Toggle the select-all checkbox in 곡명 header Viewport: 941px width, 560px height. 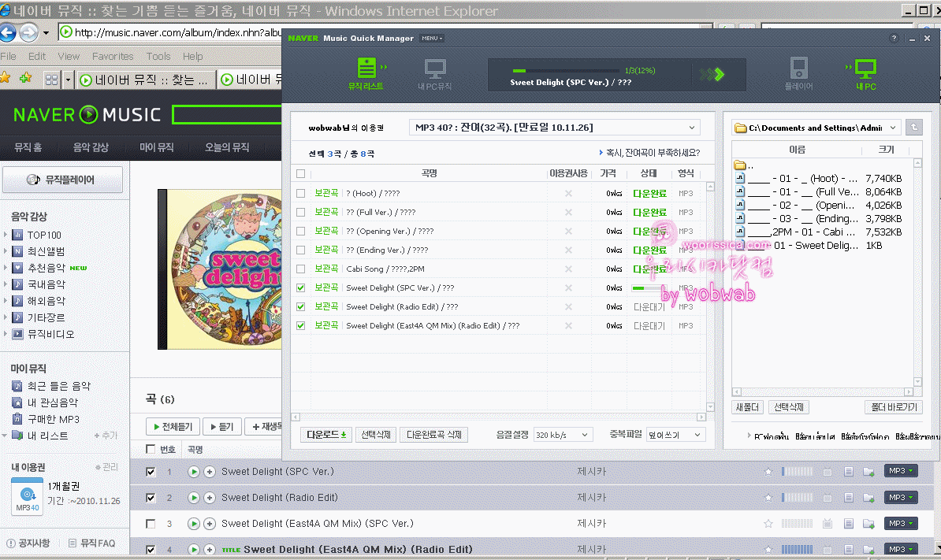click(x=301, y=174)
